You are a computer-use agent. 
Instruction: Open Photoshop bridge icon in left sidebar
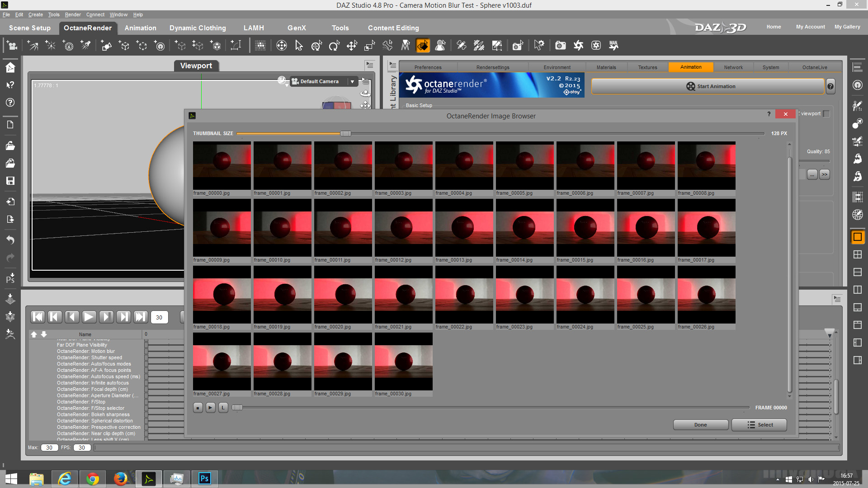(10, 278)
